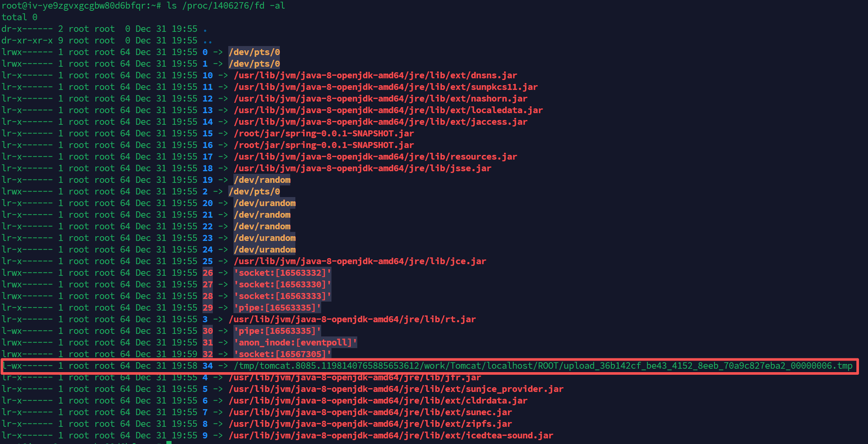Click the pipe:[16563335] entry for fd 29
Screen dimensions: 868x444
click(277, 308)
